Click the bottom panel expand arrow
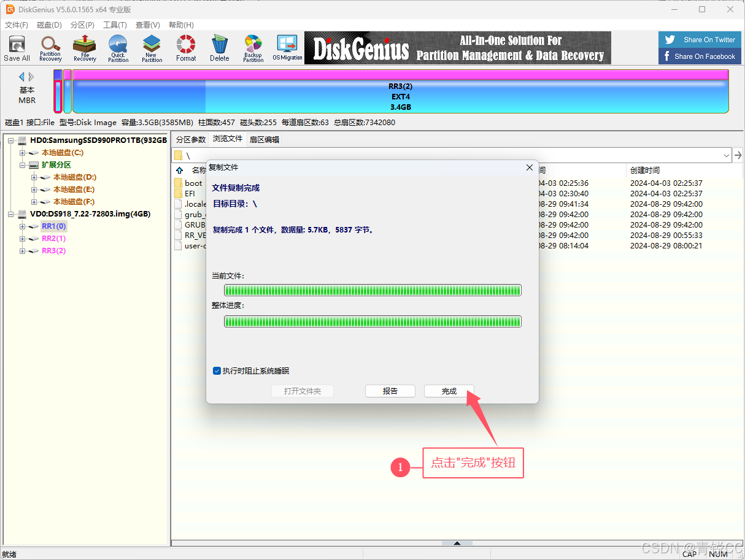Viewport: 745px width, 560px height. (x=457, y=543)
